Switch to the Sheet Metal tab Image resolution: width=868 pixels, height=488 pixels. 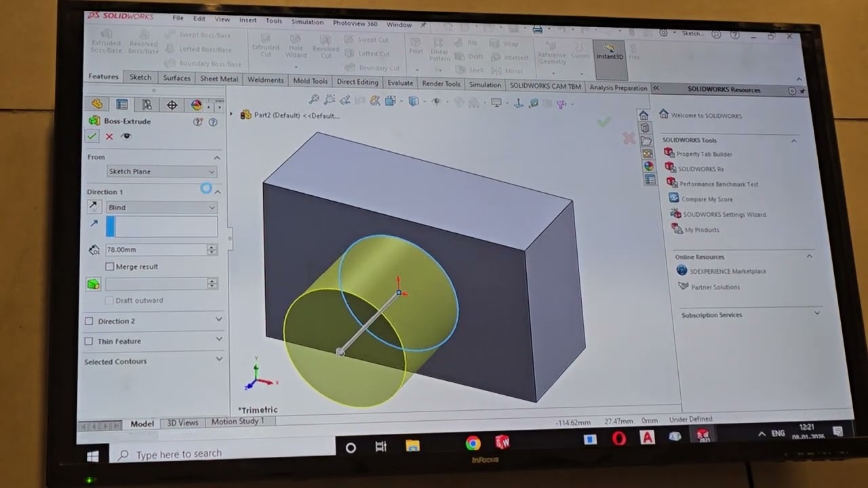pyautogui.click(x=219, y=79)
